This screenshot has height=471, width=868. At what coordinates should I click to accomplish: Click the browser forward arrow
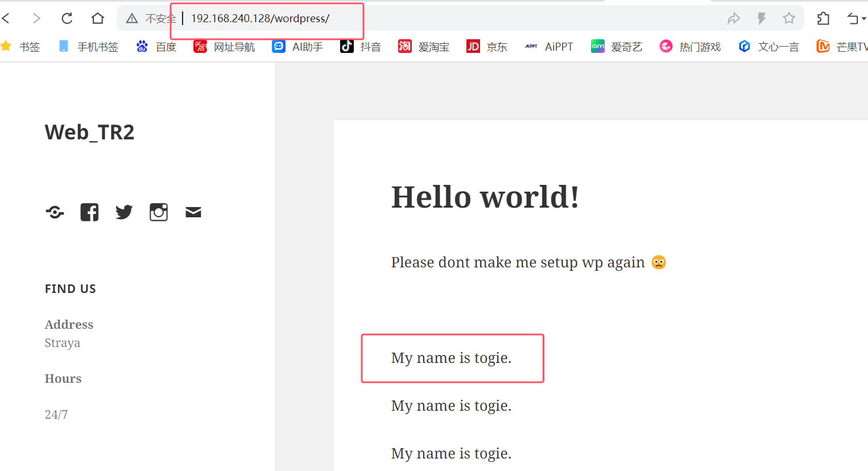click(x=36, y=18)
